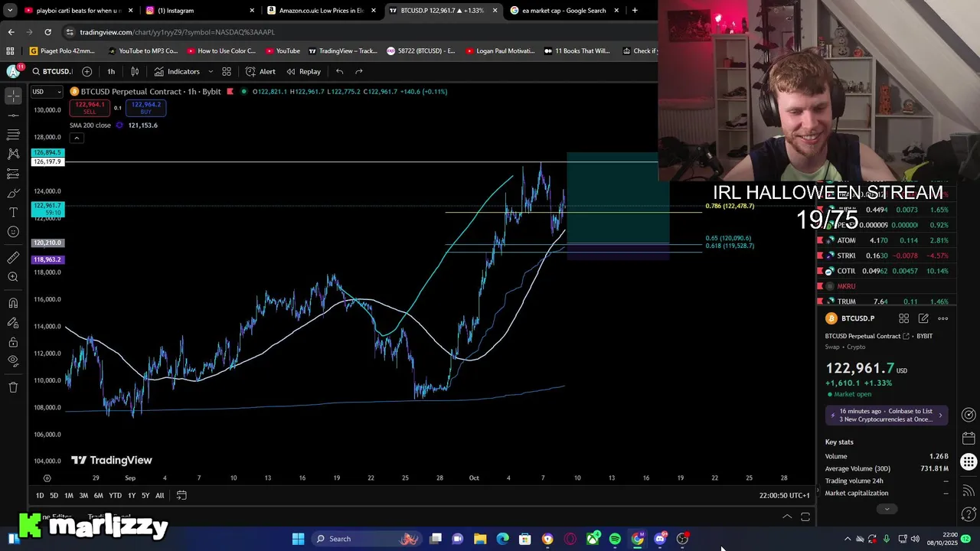Open the Windows Start menu

tap(298, 539)
